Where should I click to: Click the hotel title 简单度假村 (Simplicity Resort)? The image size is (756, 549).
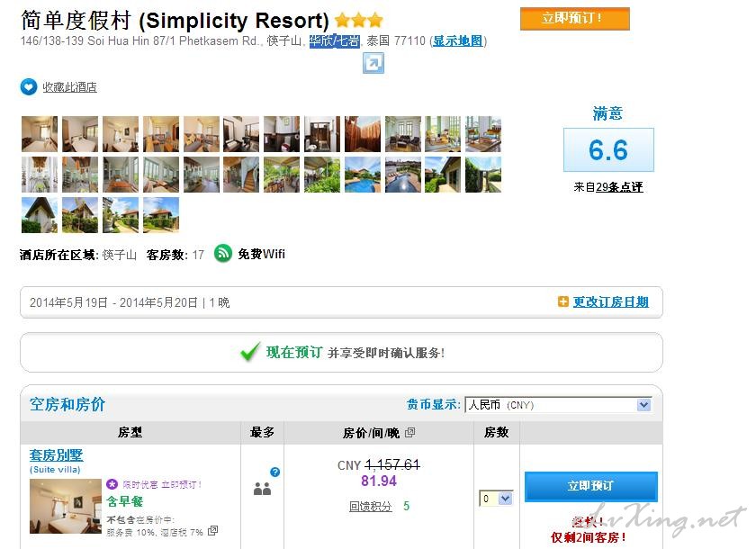(x=175, y=20)
